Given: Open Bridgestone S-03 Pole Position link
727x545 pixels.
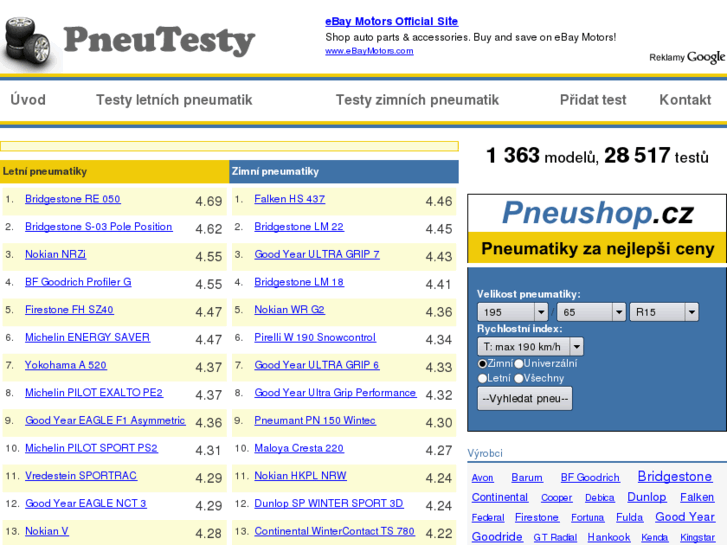Looking at the screenshot, I should (99, 227).
